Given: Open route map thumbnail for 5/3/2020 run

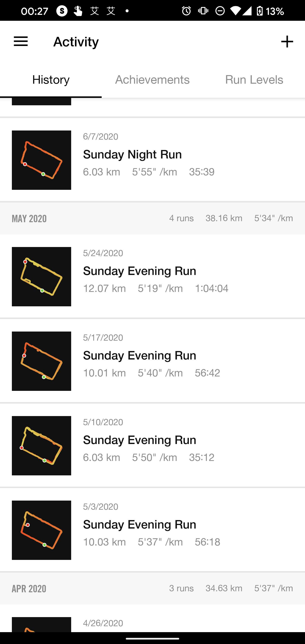Looking at the screenshot, I should point(42,530).
